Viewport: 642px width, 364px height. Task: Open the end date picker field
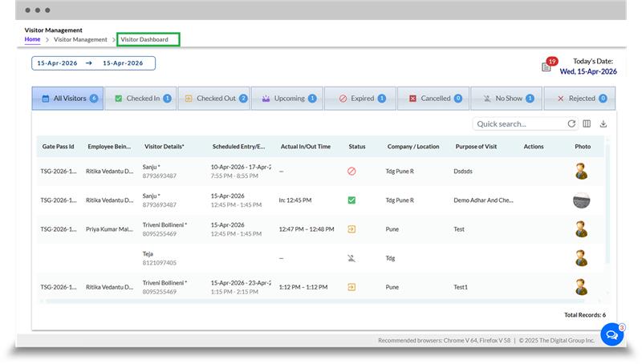point(123,63)
